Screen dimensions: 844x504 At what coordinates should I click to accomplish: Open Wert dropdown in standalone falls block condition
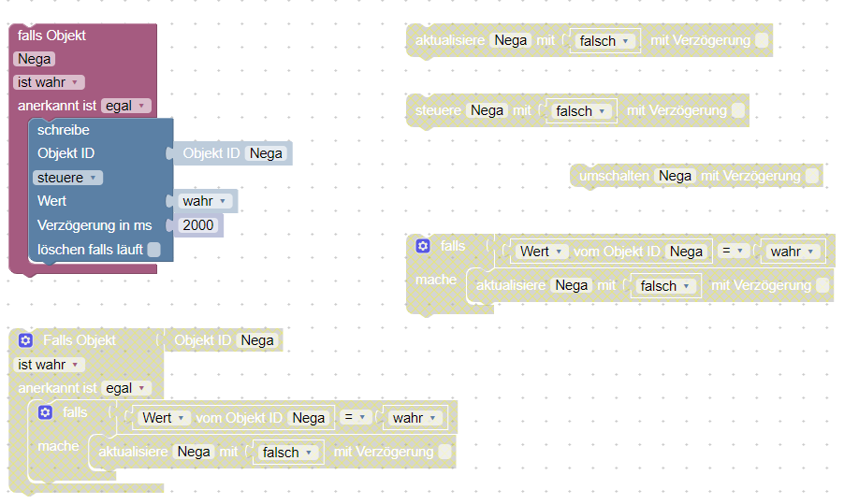click(542, 252)
